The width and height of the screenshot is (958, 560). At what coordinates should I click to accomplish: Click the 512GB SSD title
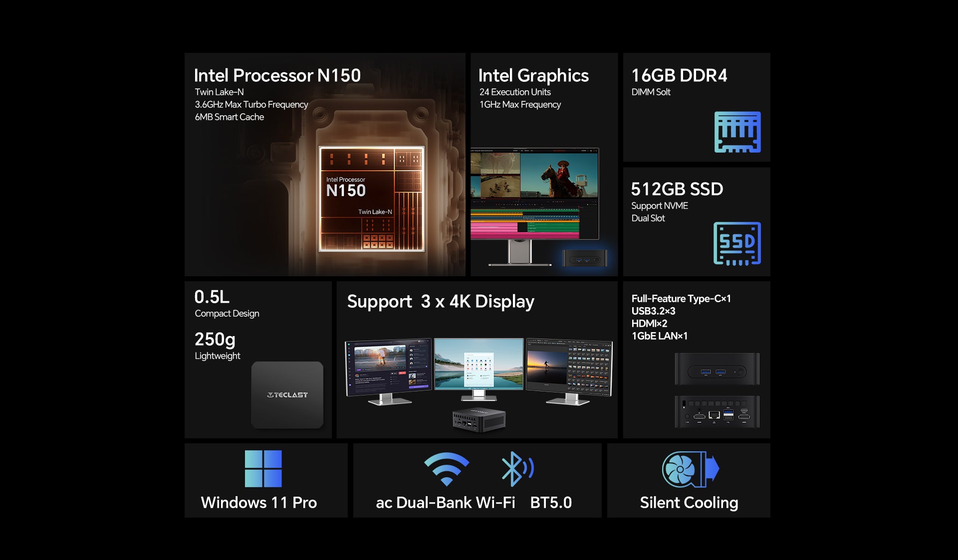pos(677,189)
